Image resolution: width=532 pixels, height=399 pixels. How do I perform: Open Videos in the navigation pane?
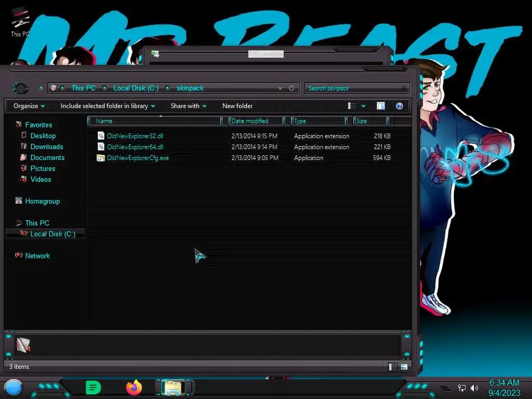[41, 179]
